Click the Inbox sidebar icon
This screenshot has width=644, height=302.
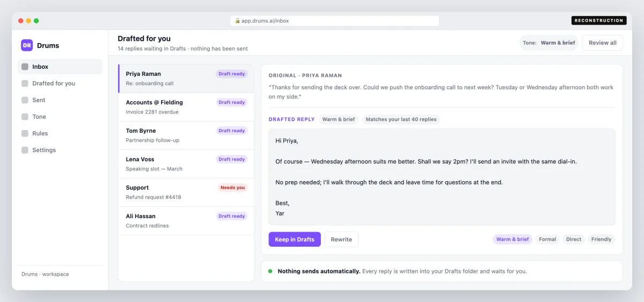(x=25, y=67)
